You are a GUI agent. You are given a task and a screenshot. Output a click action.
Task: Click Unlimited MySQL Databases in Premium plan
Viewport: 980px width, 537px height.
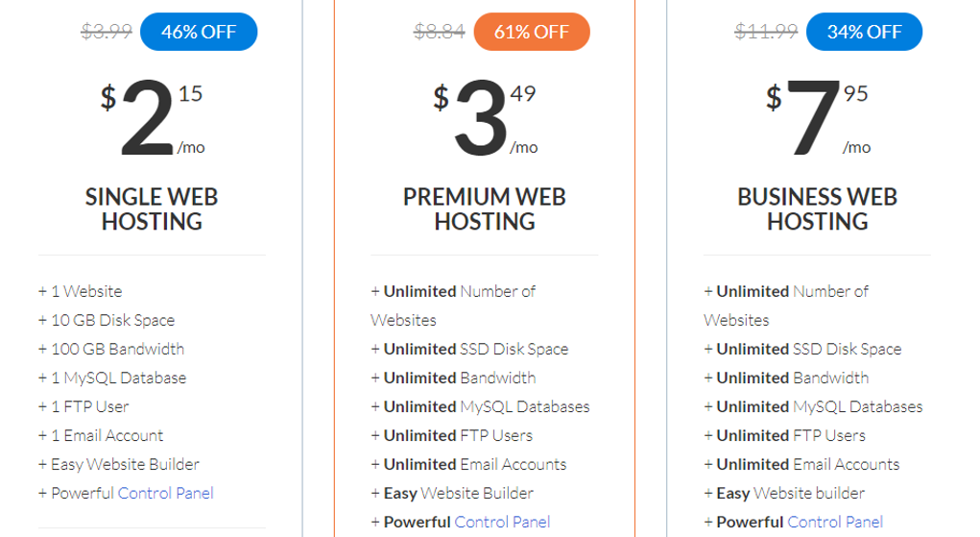[x=481, y=406]
